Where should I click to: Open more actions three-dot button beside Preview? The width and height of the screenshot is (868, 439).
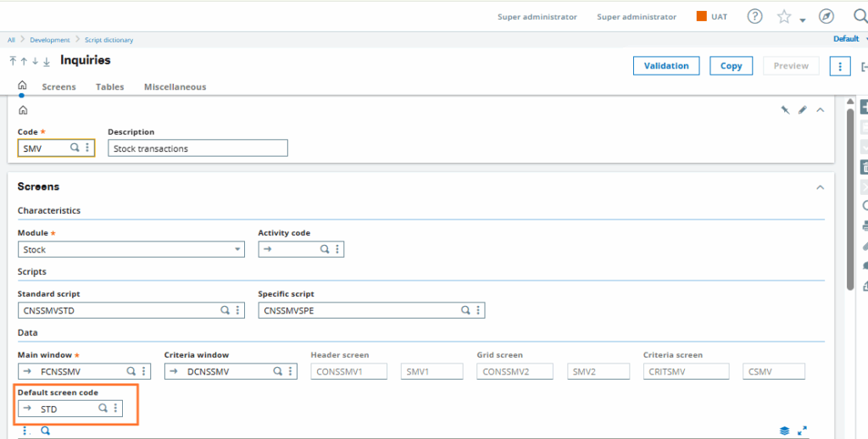[x=839, y=66]
